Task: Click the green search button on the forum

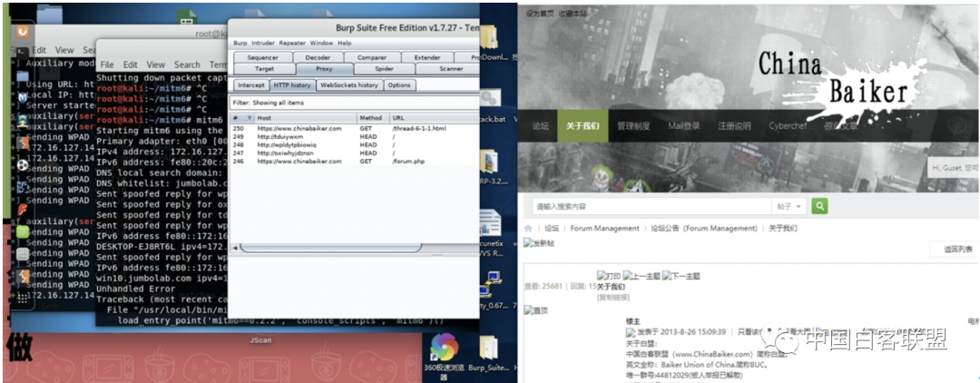Action: pyautogui.click(x=819, y=206)
